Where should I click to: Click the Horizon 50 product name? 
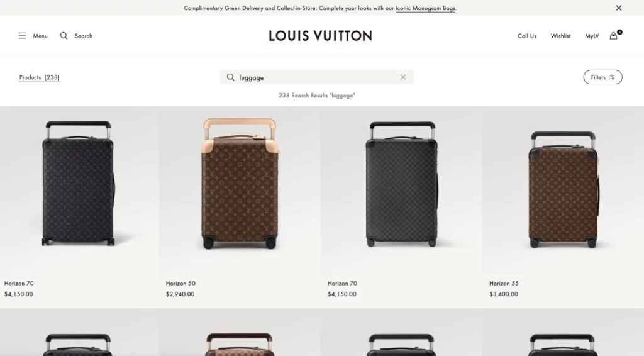180,283
